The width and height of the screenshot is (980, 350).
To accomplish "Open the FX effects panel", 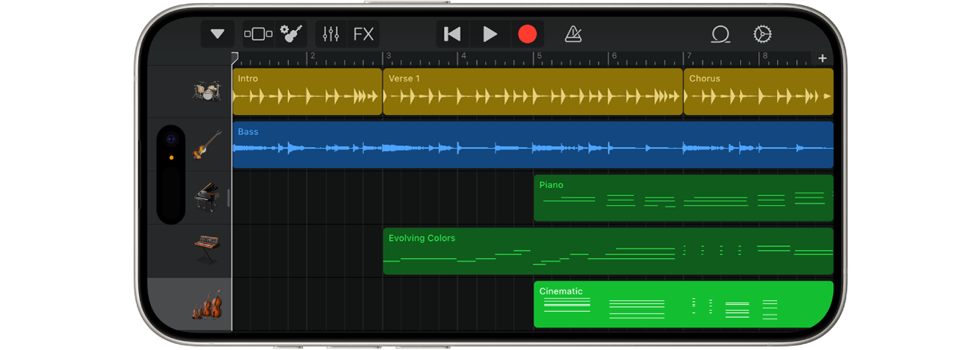I will (x=363, y=34).
